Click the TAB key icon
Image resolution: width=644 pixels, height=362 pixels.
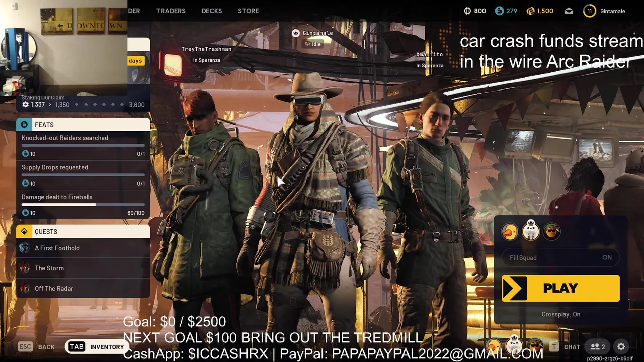coord(76,347)
